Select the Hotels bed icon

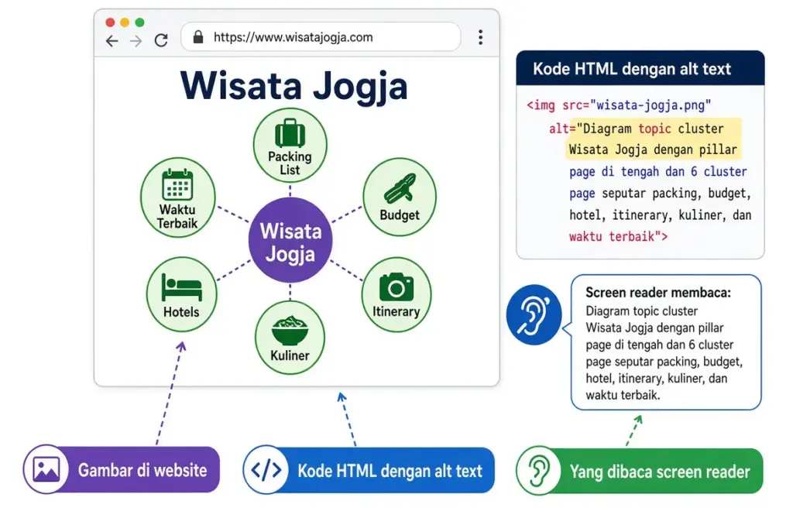pyautogui.click(x=181, y=287)
